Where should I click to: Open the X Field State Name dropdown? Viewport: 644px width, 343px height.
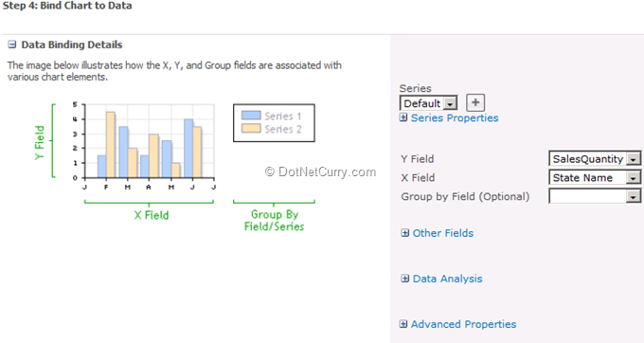(x=595, y=177)
